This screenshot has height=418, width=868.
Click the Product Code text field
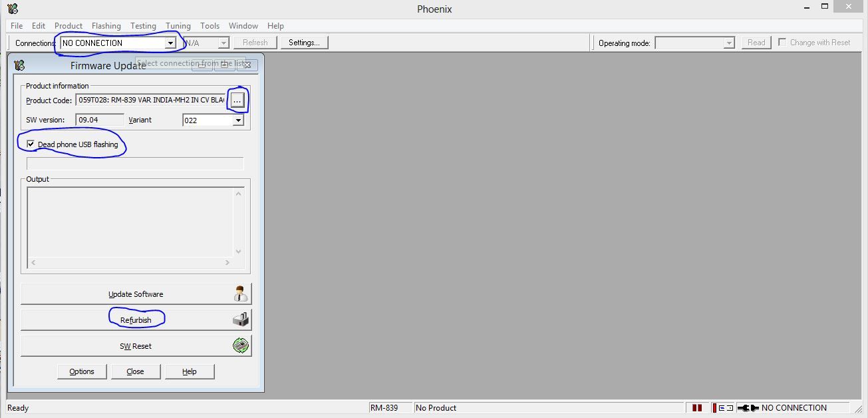152,100
